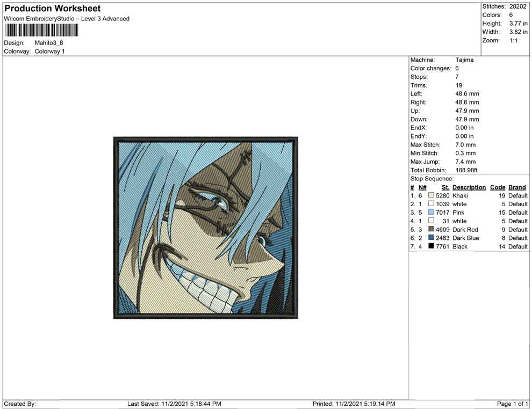532x409 pixels.
Task: Click 'Wilcom EmbroideryStudio – Level 3 Advanced' text
Action: pos(67,19)
